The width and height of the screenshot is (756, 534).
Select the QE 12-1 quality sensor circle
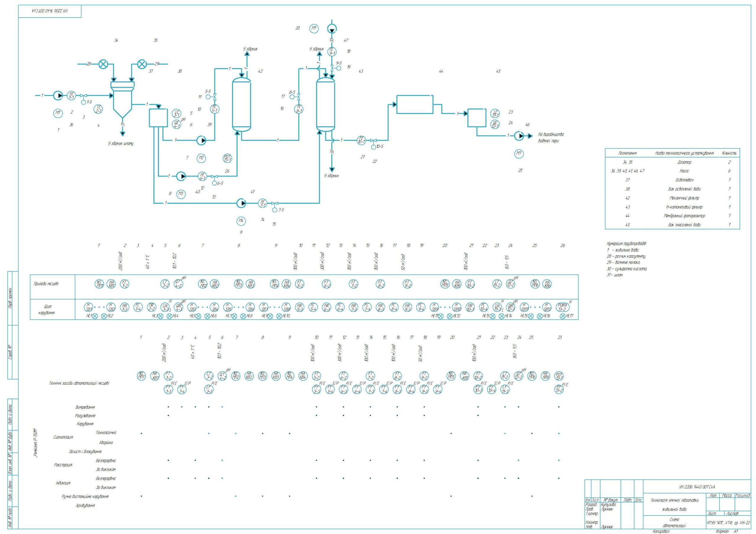495,124
